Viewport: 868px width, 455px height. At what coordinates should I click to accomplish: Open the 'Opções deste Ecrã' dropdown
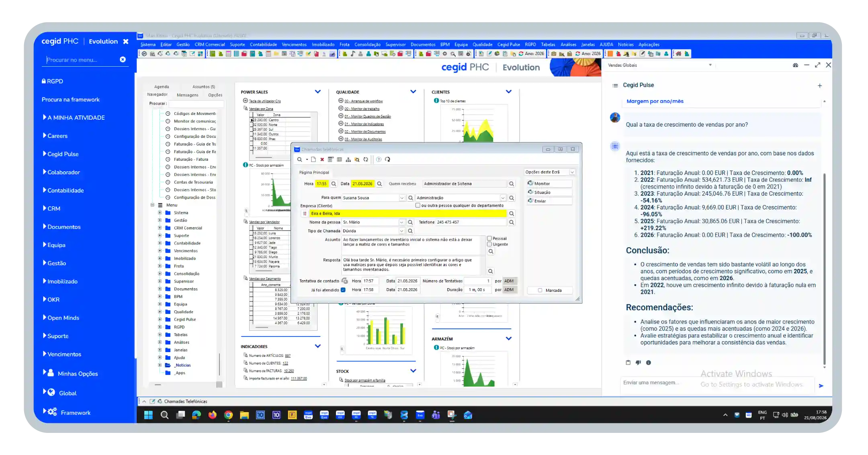click(572, 172)
